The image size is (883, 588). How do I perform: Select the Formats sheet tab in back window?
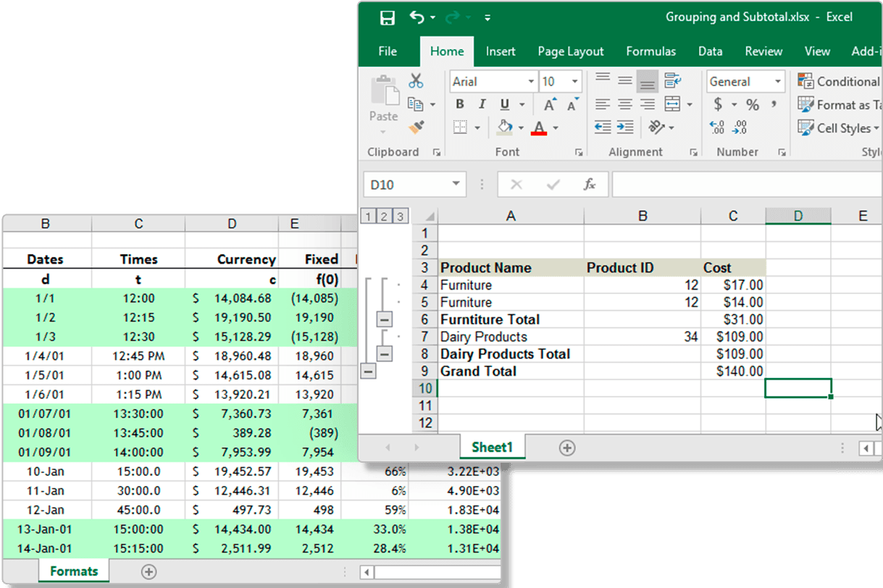pos(74,571)
